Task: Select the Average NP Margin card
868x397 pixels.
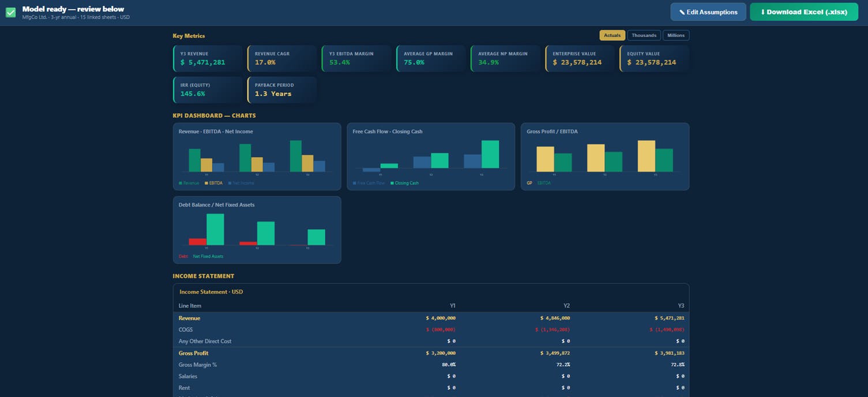Action: 505,58
